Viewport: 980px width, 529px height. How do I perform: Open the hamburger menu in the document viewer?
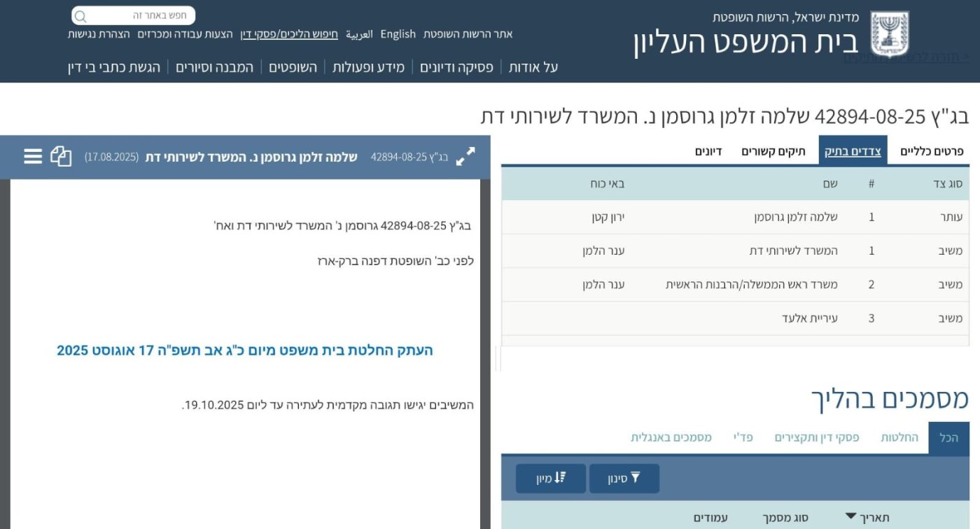(x=32, y=157)
